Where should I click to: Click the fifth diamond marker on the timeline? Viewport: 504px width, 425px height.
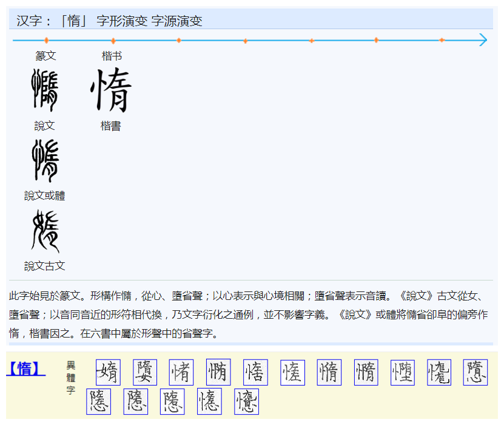tap(311, 41)
